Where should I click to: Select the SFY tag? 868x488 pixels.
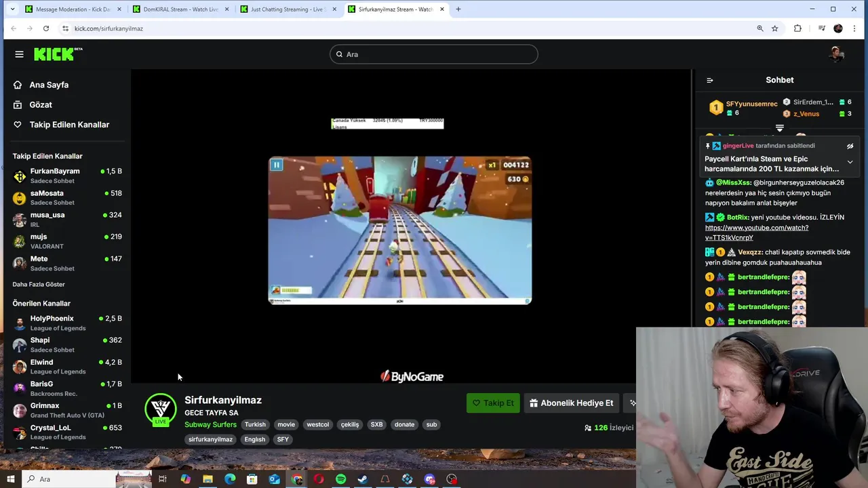(x=283, y=439)
